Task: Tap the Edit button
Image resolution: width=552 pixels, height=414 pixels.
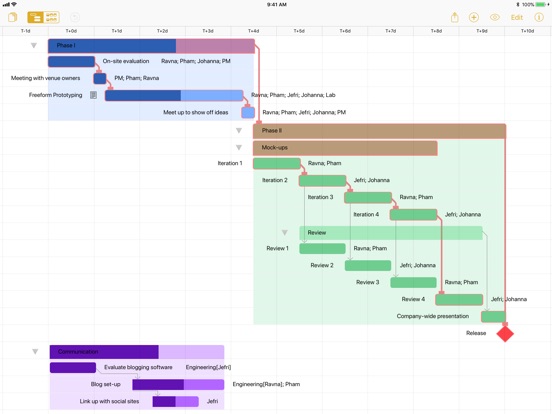Action: pos(517,17)
